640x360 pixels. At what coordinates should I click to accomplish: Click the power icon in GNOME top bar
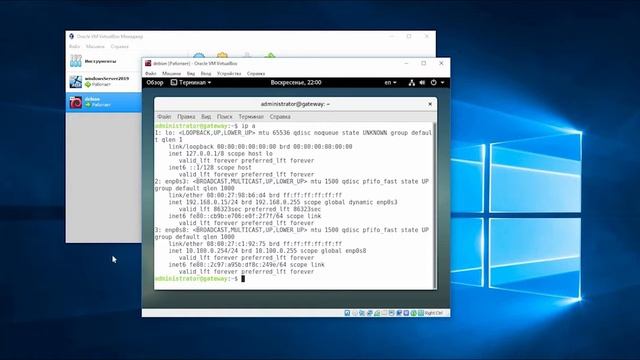pos(433,82)
